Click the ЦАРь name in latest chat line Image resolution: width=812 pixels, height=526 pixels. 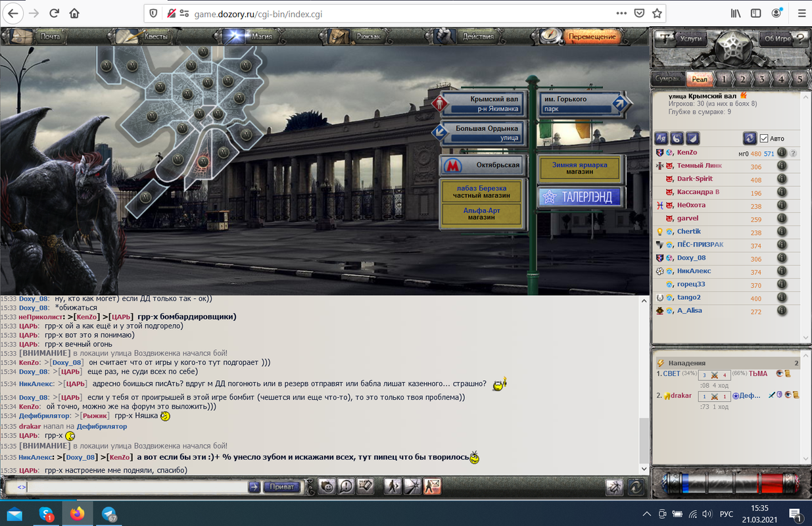(x=28, y=470)
